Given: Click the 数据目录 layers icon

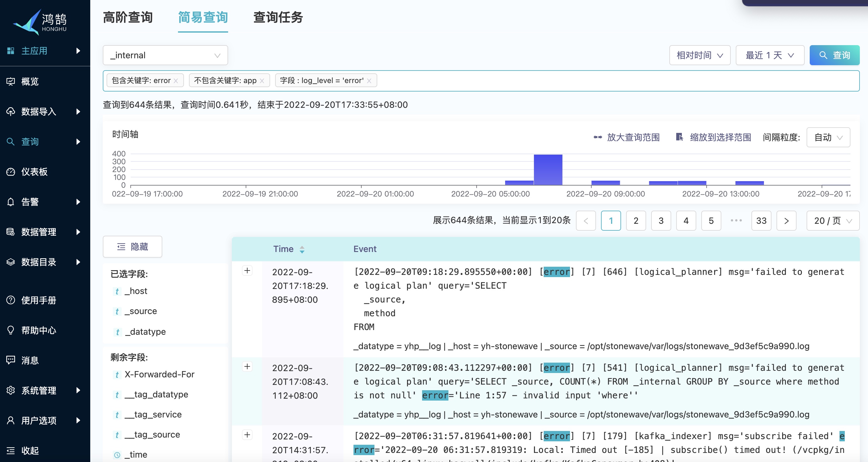Looking at the screenshot, I should (10, 262).
